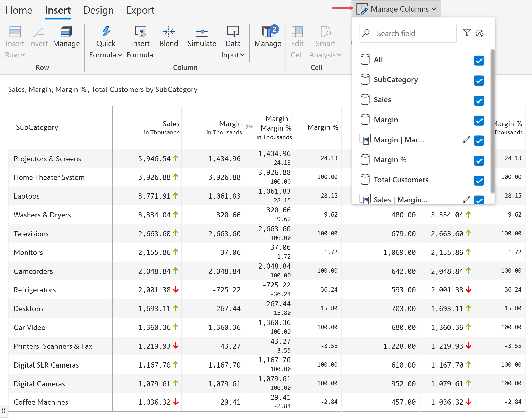Edit the Margin | Mar... column pencil
The height and width of the screenshot is (418, 532).
tap(466, 140)
